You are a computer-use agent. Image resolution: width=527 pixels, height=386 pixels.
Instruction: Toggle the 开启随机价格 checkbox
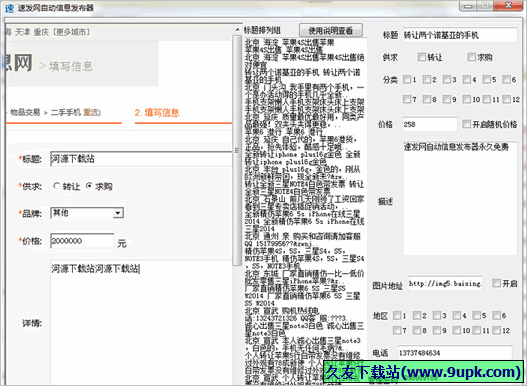(x=466, y=124)
